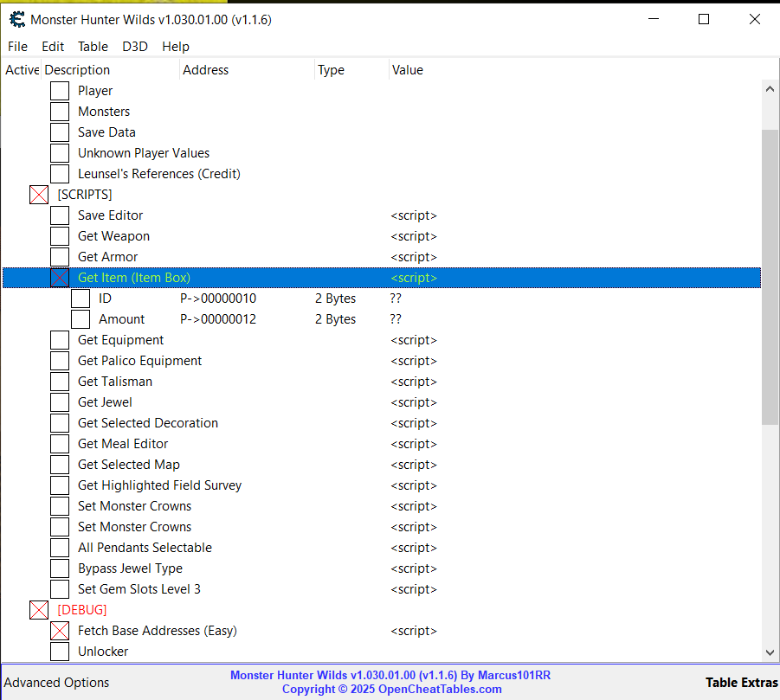Viewport: 780px width, 700px height.
Task: Open the D3D menu
Action: tap(135, 46)
